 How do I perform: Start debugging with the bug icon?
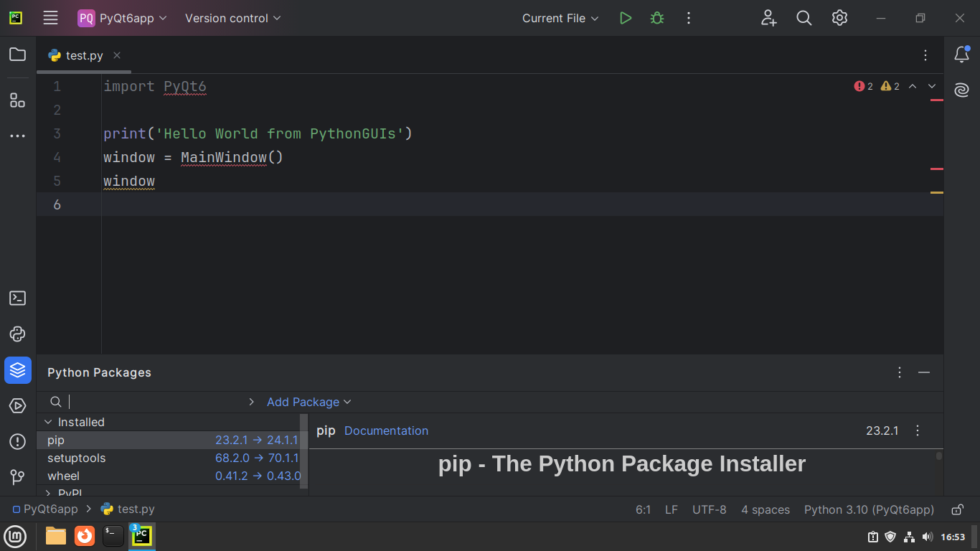(x=657, y=18)
